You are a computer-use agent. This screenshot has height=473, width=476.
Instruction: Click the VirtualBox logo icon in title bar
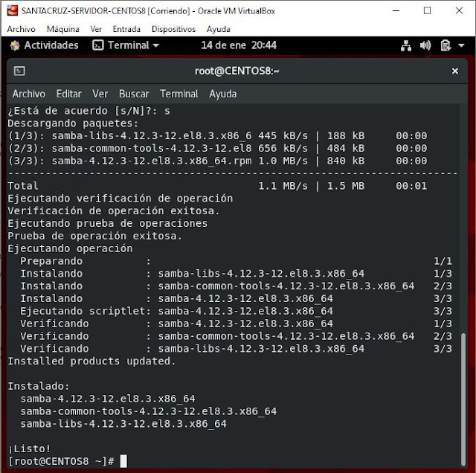pos(13,10)
